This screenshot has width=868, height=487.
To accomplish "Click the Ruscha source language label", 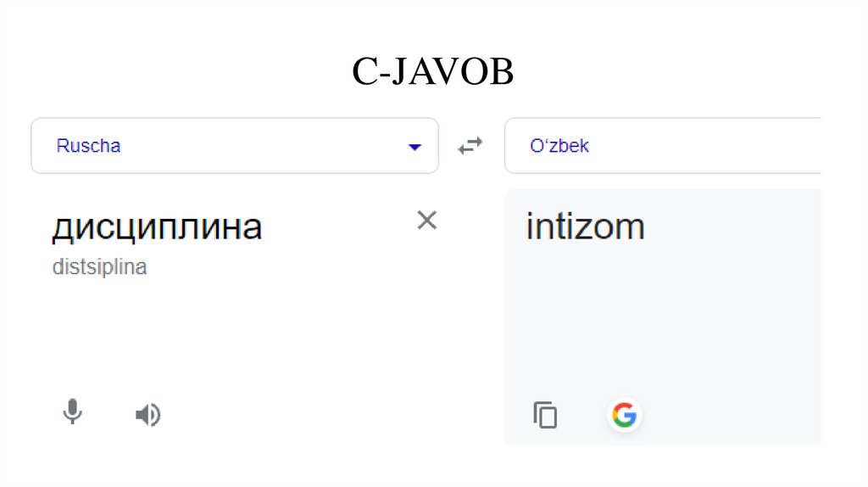I will 88,146.
